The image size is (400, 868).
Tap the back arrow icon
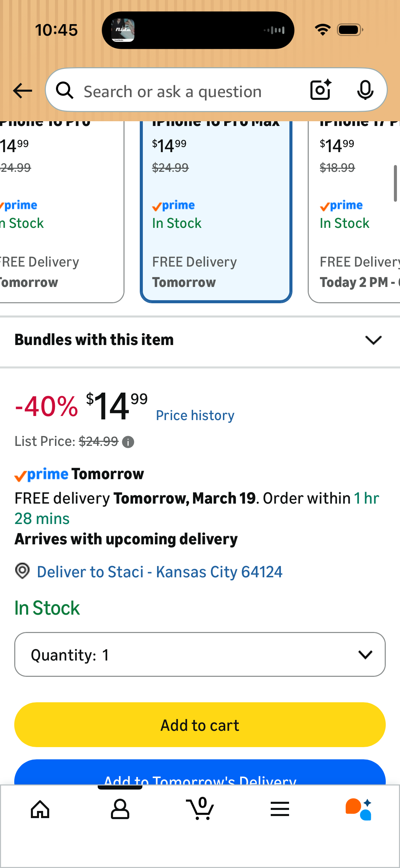point(22,91)
